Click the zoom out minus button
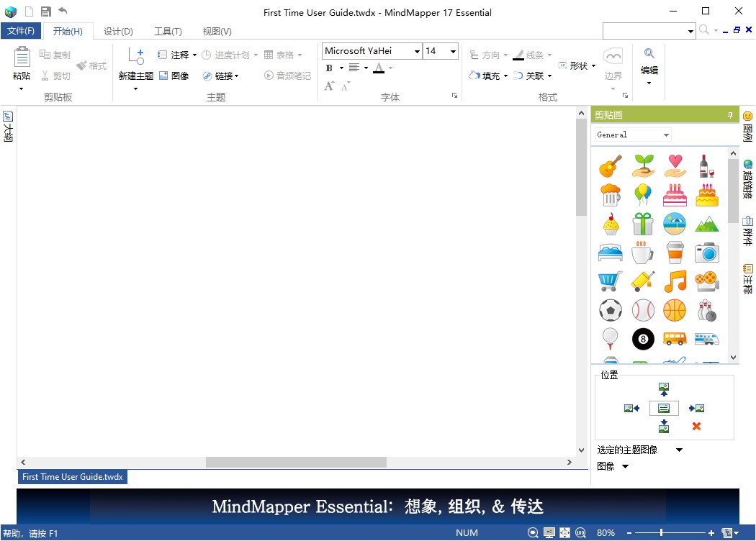This screenshot has width=756, height=541. [x=629, y=533]
